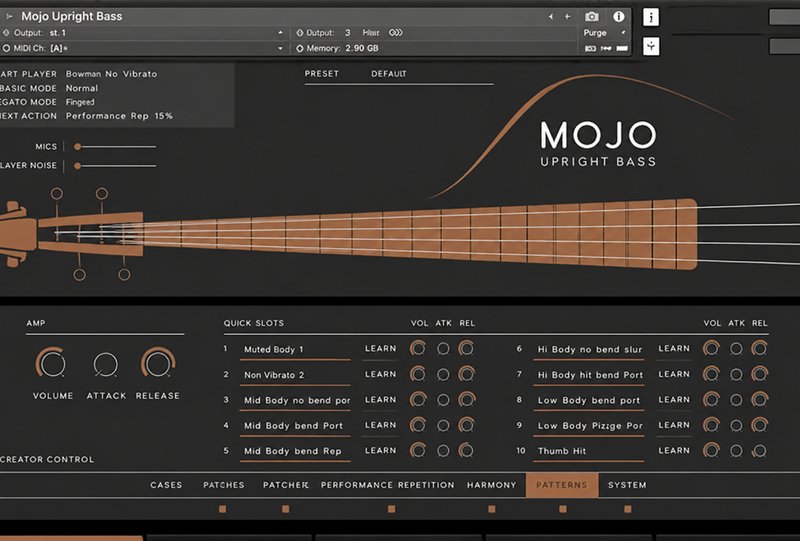Screen dimensions: 800x541
Task: Go to previous instrument with left arrow
Action: pyautogui.click(x=551, y=17)
